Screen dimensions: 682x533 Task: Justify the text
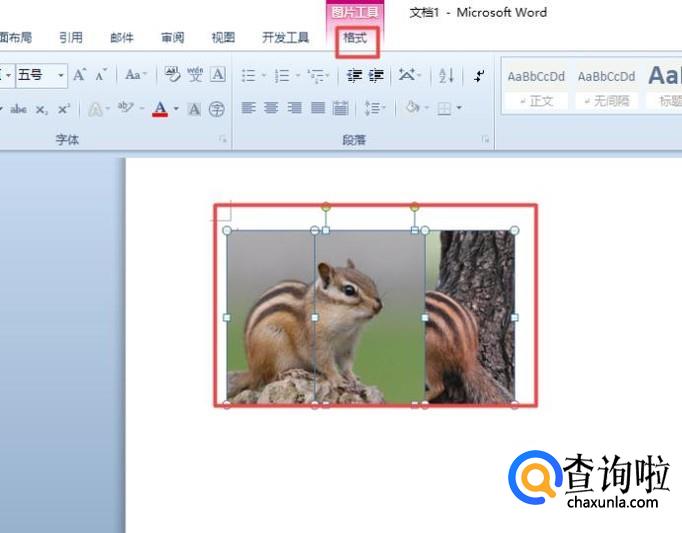(x=318, y=108)
